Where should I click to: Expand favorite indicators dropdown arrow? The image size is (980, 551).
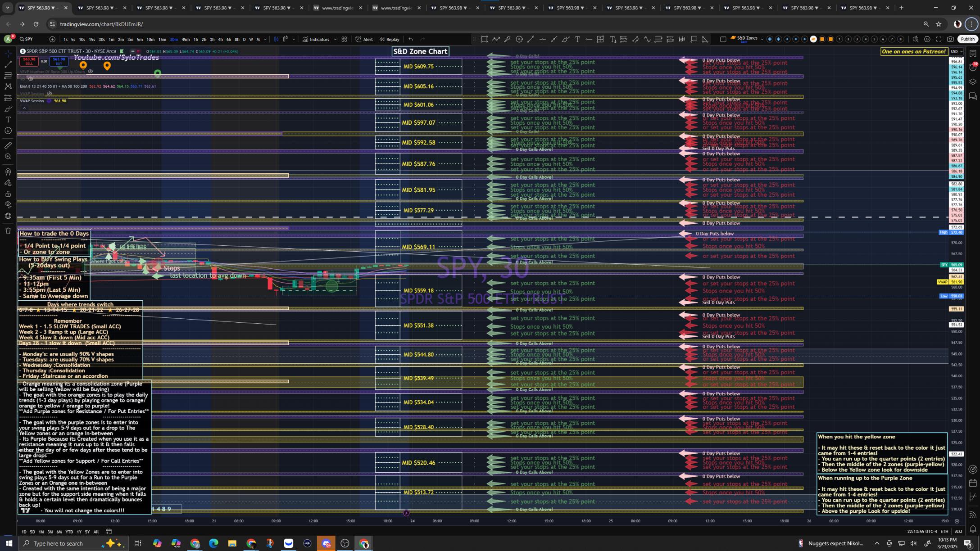tap(335, 40)
